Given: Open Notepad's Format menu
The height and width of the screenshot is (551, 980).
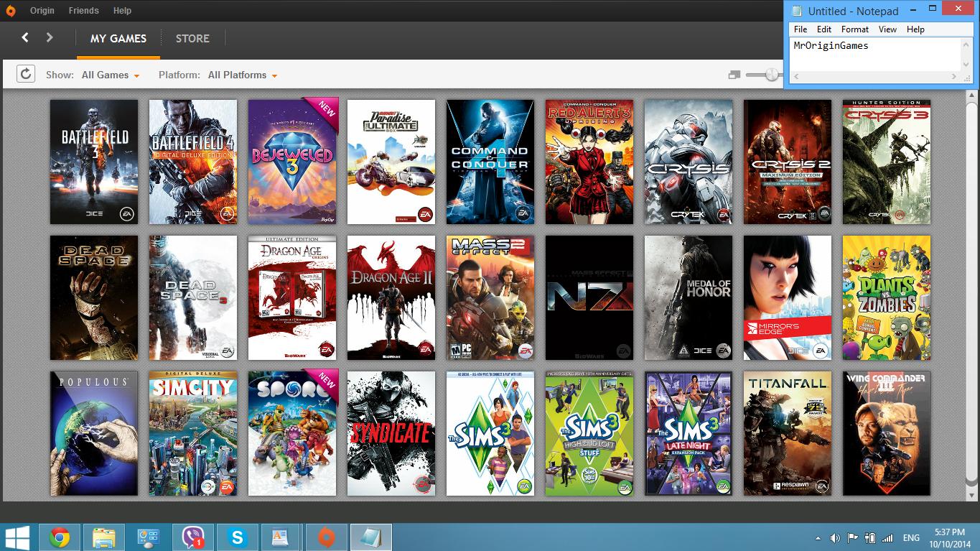Looking at the screenshot, I should pos(855,29).
